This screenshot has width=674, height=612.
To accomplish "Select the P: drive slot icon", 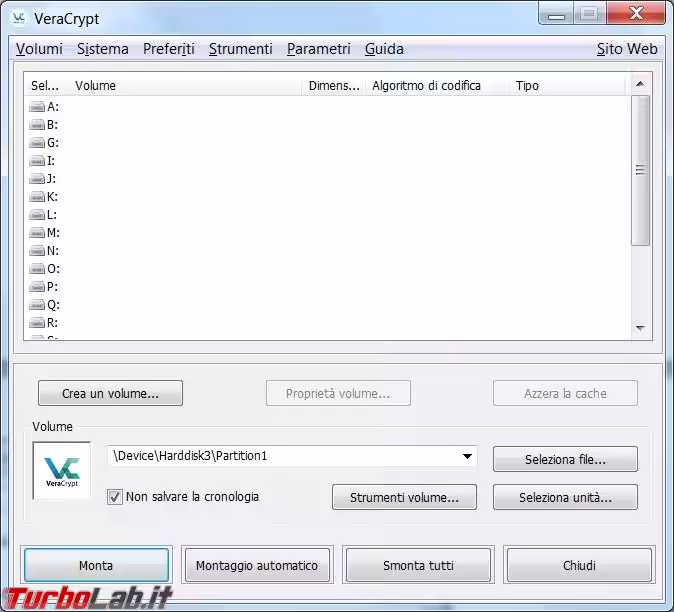I will click(x=37, y=286).
